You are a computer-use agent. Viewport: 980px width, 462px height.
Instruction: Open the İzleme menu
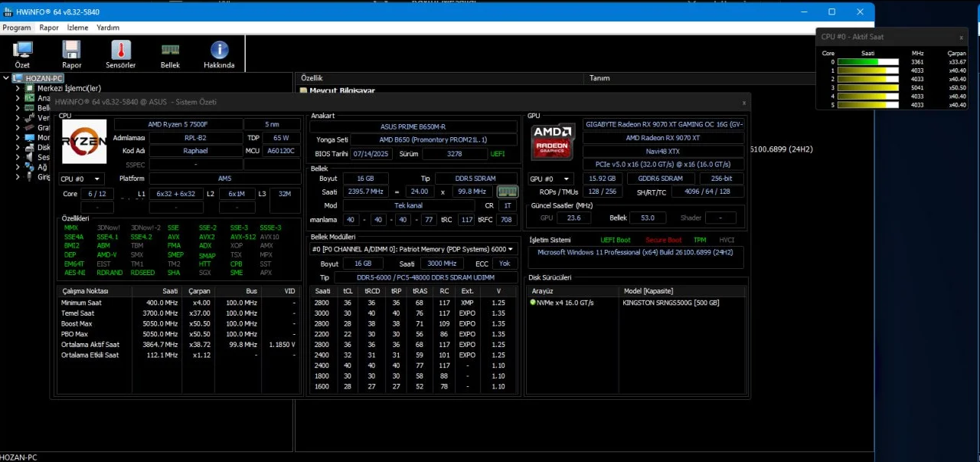click(x=77, y=28)
